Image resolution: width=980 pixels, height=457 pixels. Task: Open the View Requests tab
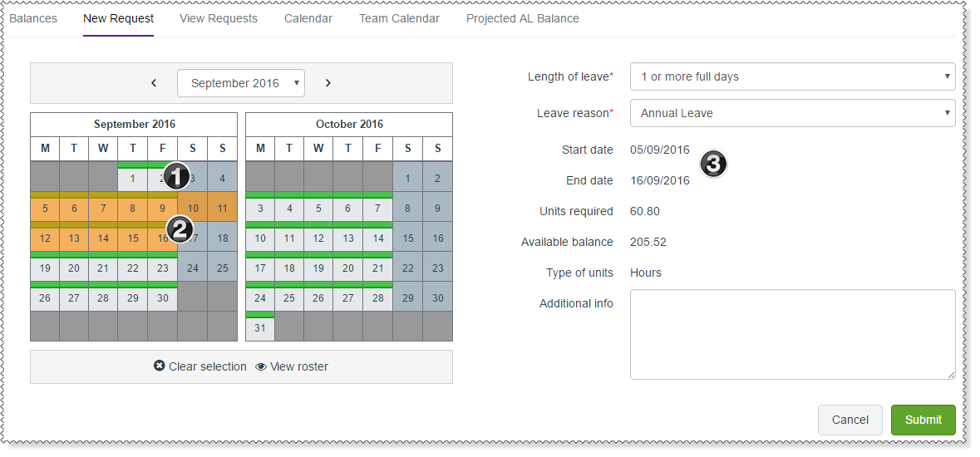point(219,18)
